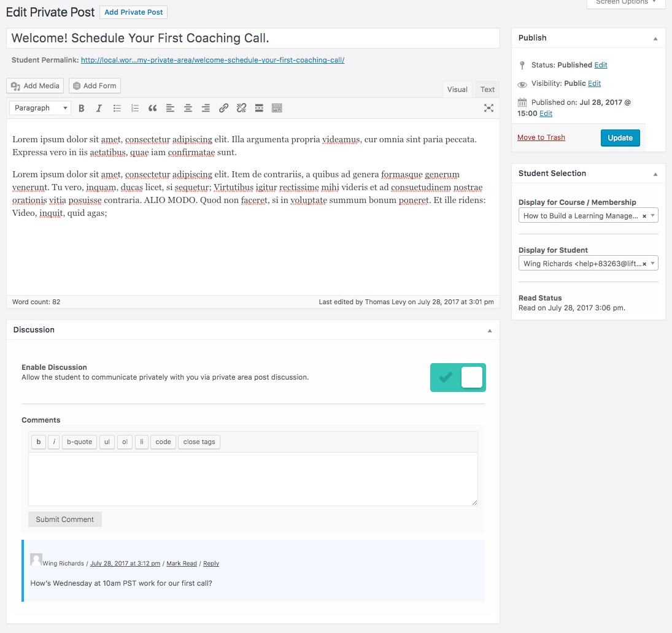Click comment toolbar ul button

[107, 442]
